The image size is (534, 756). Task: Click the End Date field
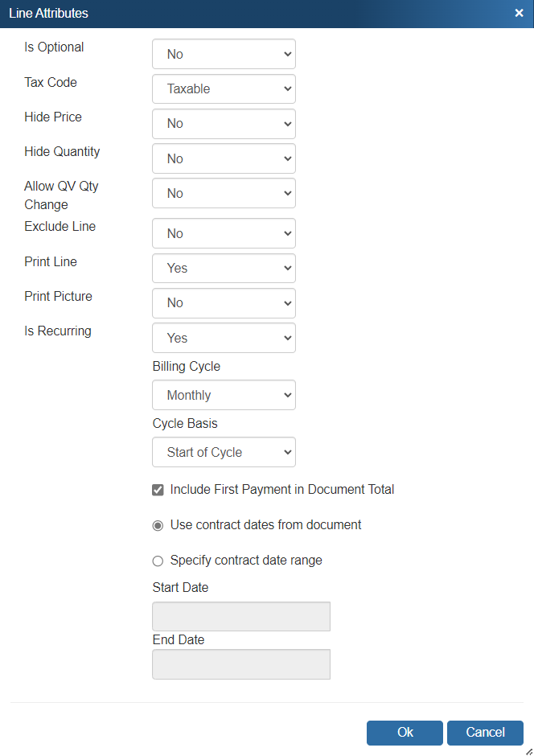(x=240, y=664)
